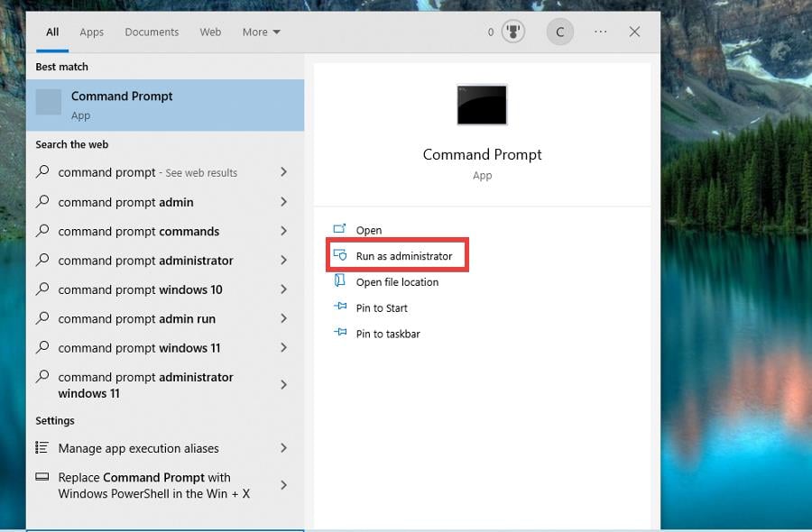Click the Open file location icon
Viewport: 812px width, 532px height.
[340, 280]
